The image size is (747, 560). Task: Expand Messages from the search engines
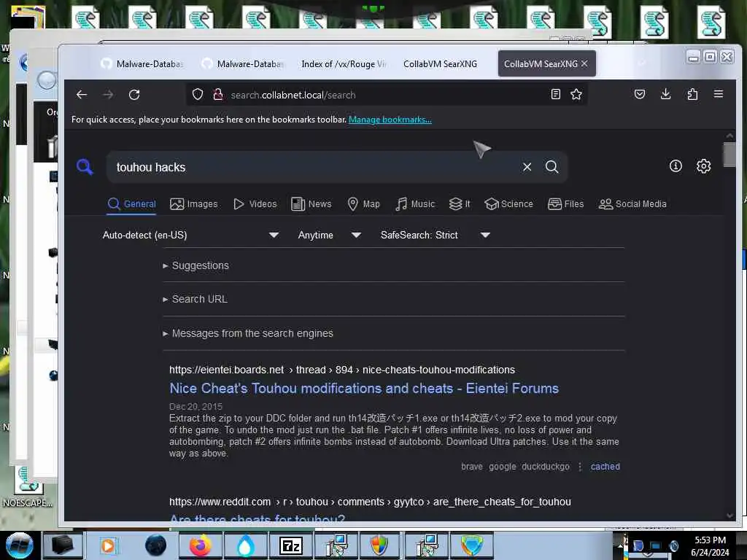tap(248, 333)
